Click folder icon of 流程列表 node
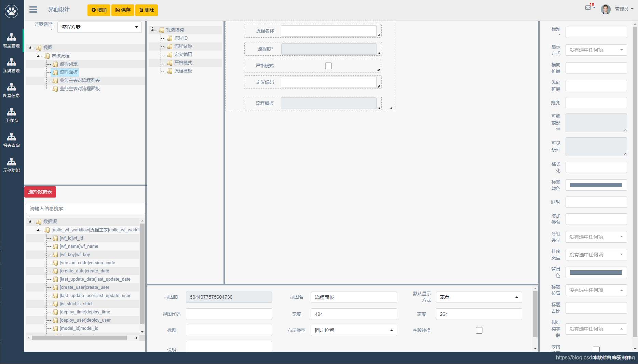This screenshot has height=364, width=638. [x=55, y=64]
